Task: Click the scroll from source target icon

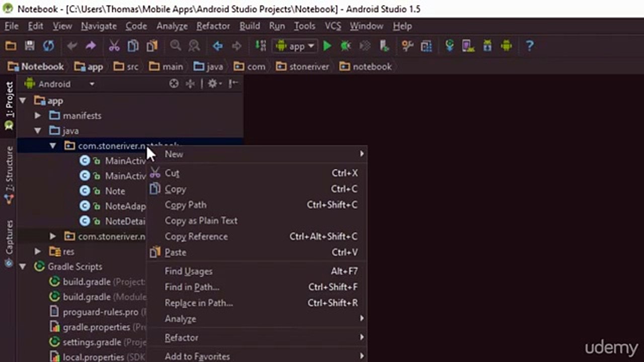Action: (x=174, y=84)
